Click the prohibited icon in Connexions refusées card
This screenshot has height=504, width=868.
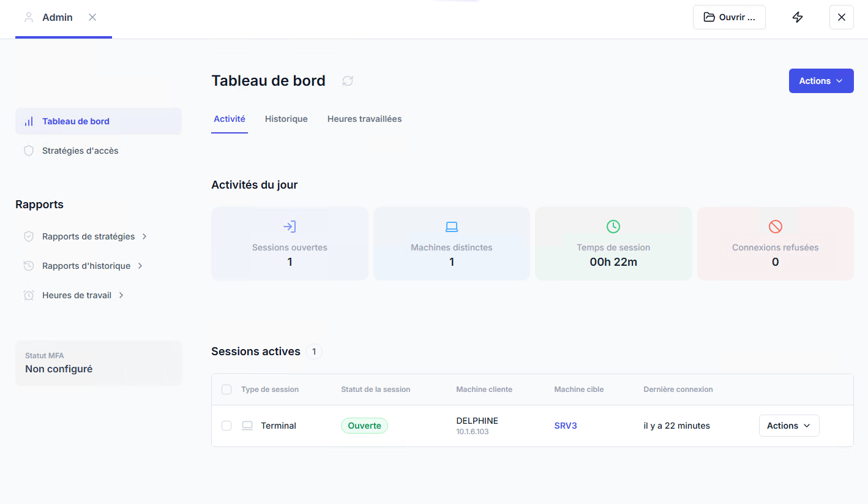(x=776, y=227)
